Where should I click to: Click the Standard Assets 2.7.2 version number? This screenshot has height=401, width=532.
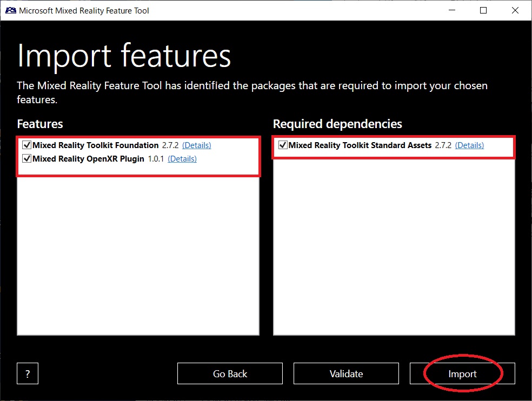pyautogui.click(x=443, y=145)
